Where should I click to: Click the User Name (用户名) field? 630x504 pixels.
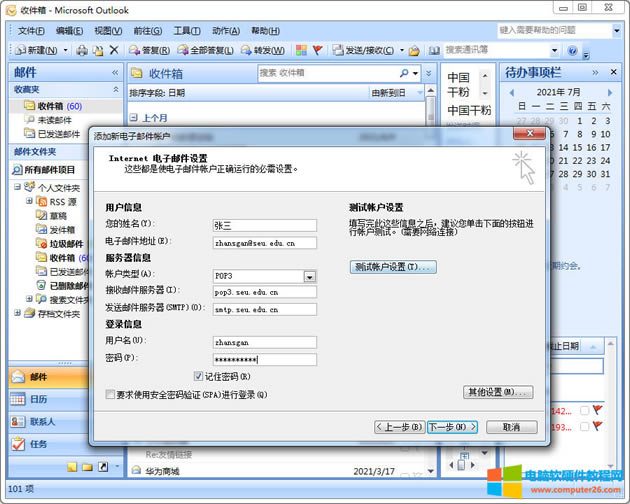(x=265, y=342)
